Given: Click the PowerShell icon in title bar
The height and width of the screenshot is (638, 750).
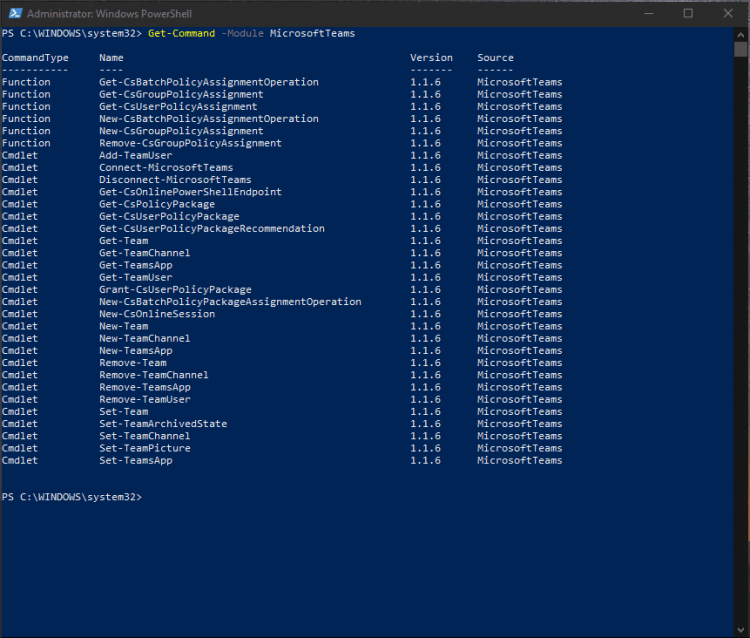Looking at the screenshot, I should (15, 13).
